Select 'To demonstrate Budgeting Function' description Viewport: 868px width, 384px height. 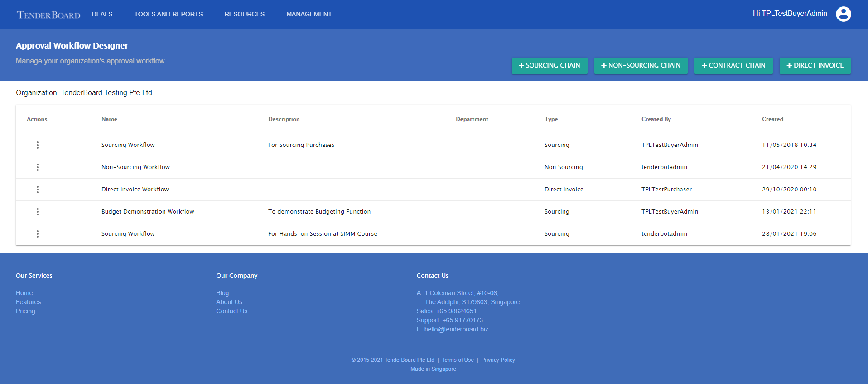pyautogui.click(x=319, y=212)
